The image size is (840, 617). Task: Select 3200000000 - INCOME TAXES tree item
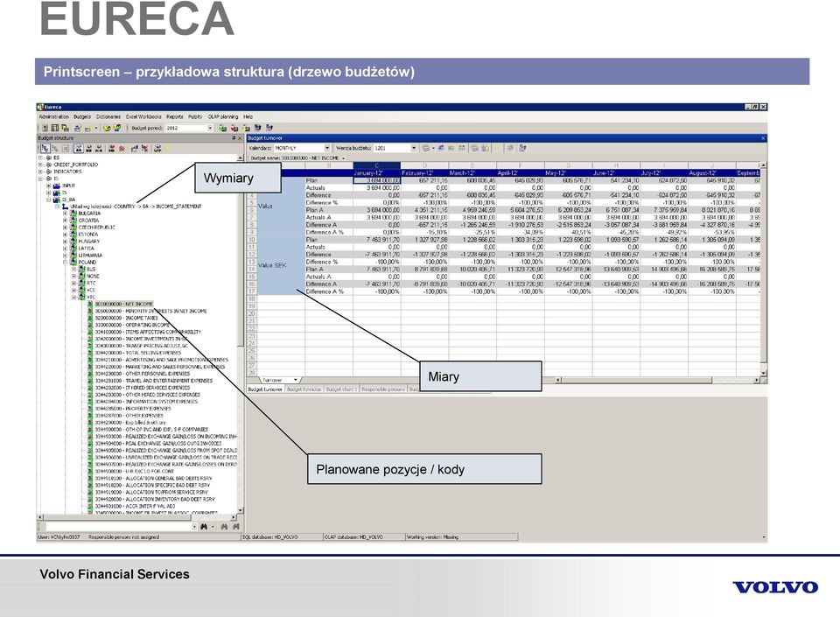coord(126,319)
